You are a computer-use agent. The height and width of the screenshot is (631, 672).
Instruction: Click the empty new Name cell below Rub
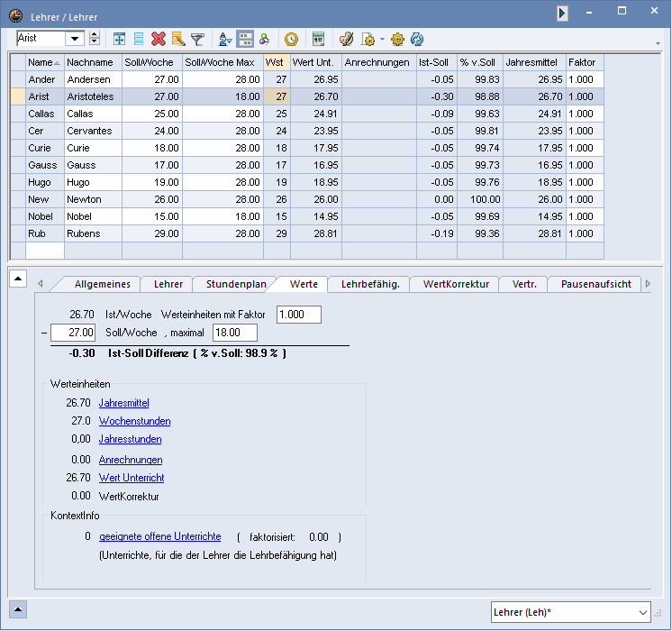(44, 251)
